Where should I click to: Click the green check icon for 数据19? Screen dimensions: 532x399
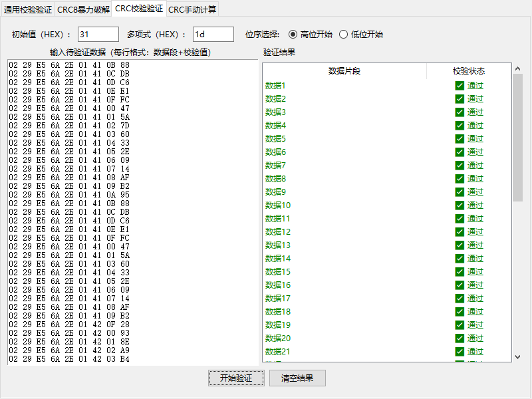pos(460,325)
